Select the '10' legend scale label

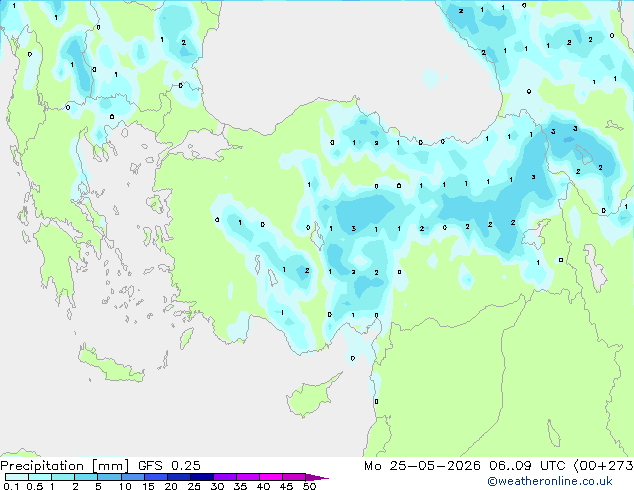click(125, 486)
